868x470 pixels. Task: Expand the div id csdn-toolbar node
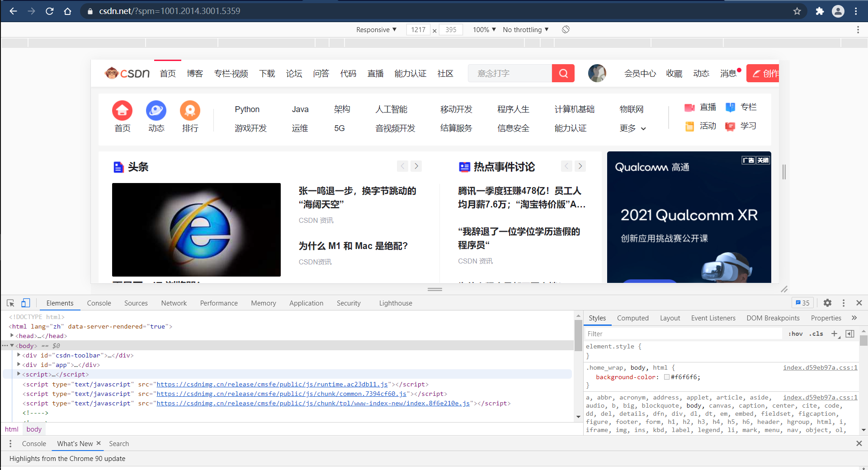click(x=19, y=355)
